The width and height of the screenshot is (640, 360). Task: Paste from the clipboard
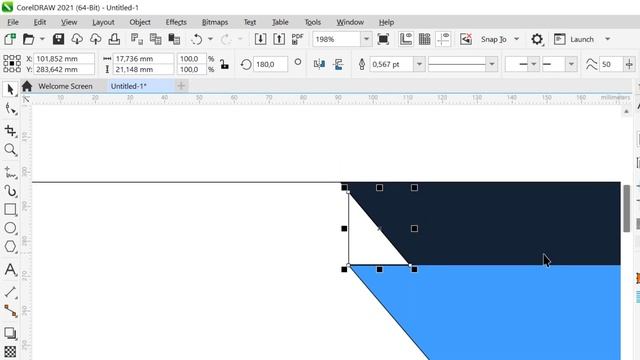coord(174,39)
